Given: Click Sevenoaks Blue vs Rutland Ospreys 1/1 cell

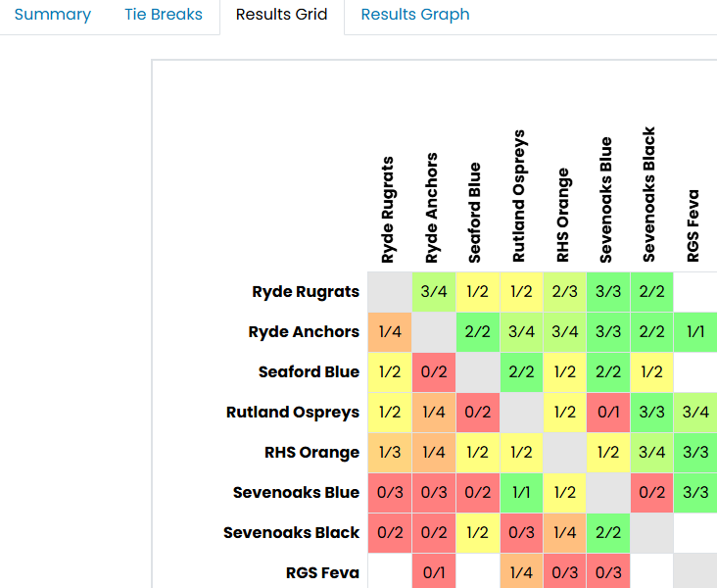Looking at the screenshot, I should (519, 492).
